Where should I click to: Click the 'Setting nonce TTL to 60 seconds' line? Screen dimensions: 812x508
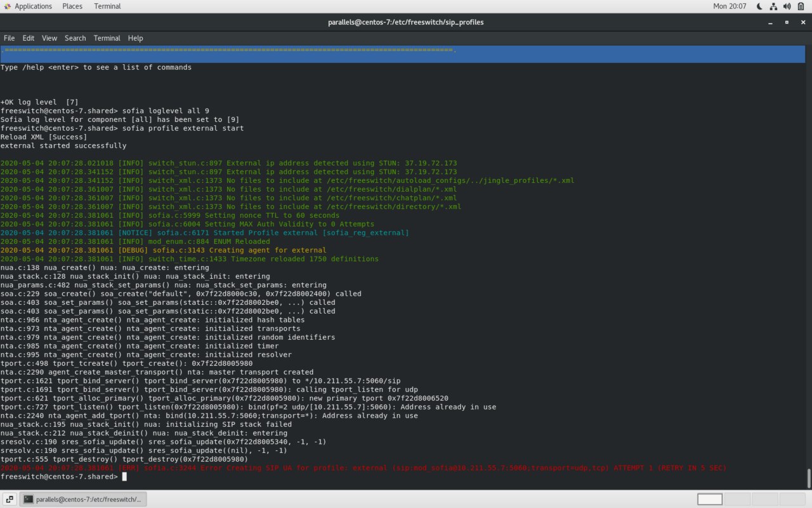pos(170,215)
